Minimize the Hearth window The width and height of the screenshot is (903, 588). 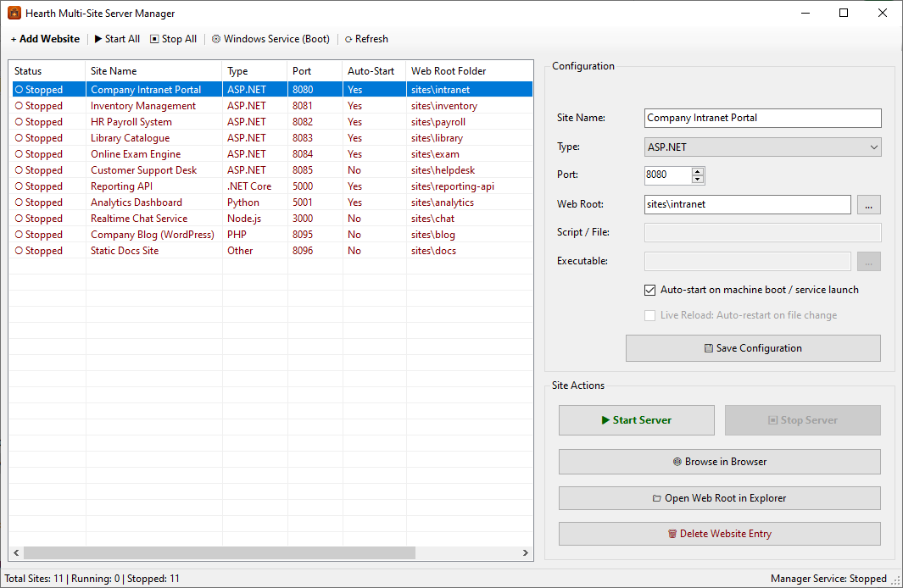pos(805,13)
